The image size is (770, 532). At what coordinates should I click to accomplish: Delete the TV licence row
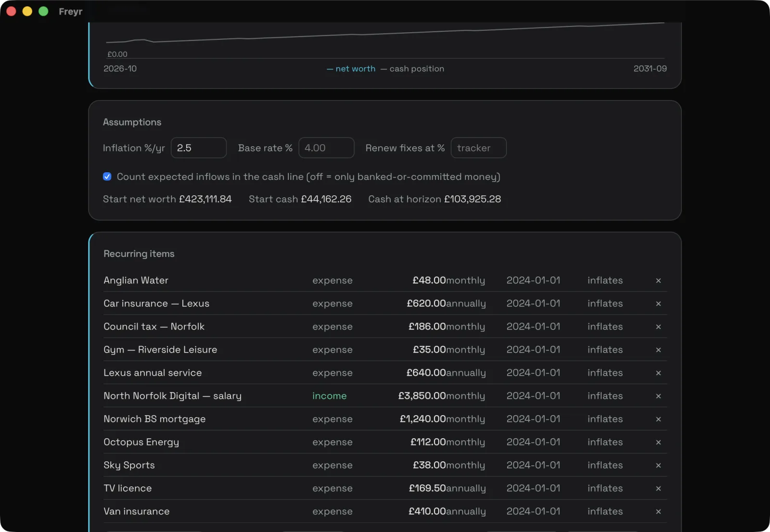658,488
